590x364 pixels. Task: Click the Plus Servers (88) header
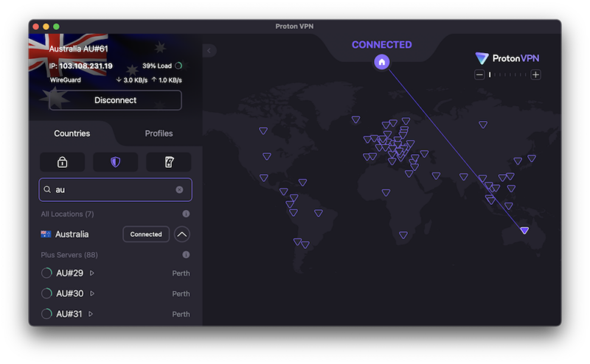(69, 255)
